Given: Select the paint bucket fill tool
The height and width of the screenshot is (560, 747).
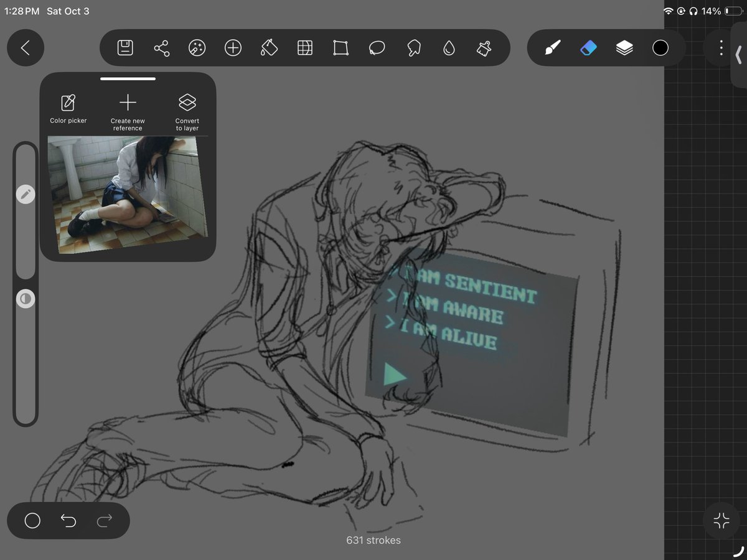Looking at the screenshot, I should tap(269, 48).
